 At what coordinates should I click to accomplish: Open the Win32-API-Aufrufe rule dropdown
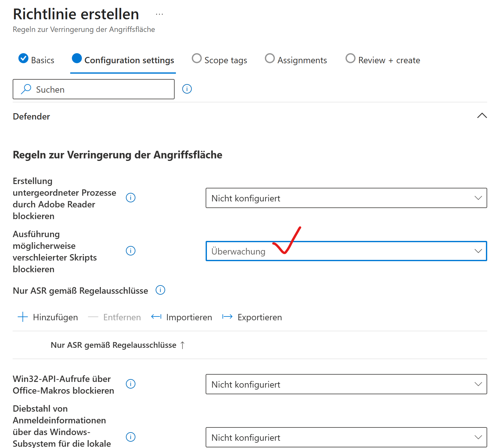[x=346, y=384]
